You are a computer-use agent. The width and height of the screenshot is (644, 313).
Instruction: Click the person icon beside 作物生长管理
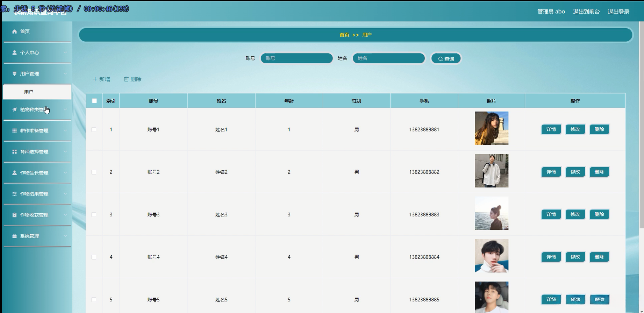(x=14, y=173)
